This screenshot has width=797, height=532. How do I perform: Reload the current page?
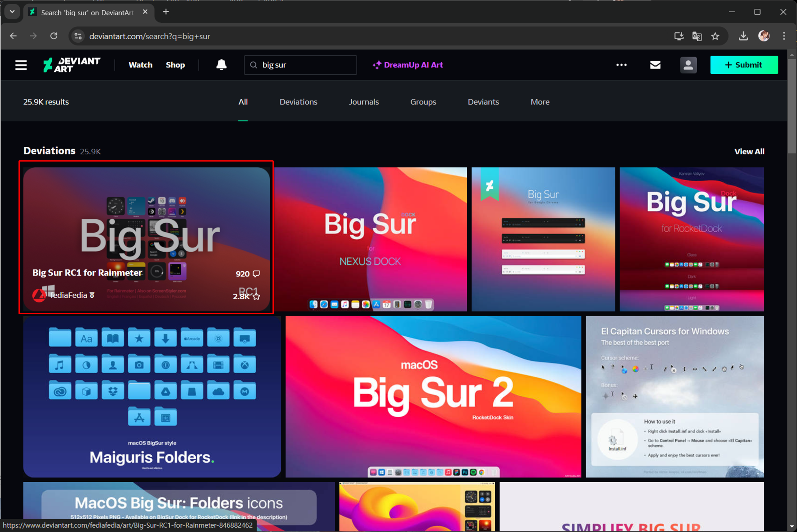54,36
